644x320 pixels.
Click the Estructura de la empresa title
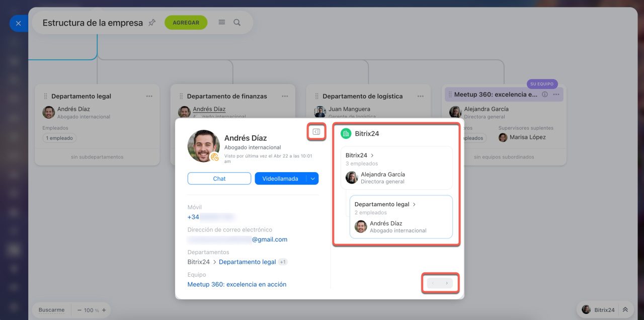(93, 23)
